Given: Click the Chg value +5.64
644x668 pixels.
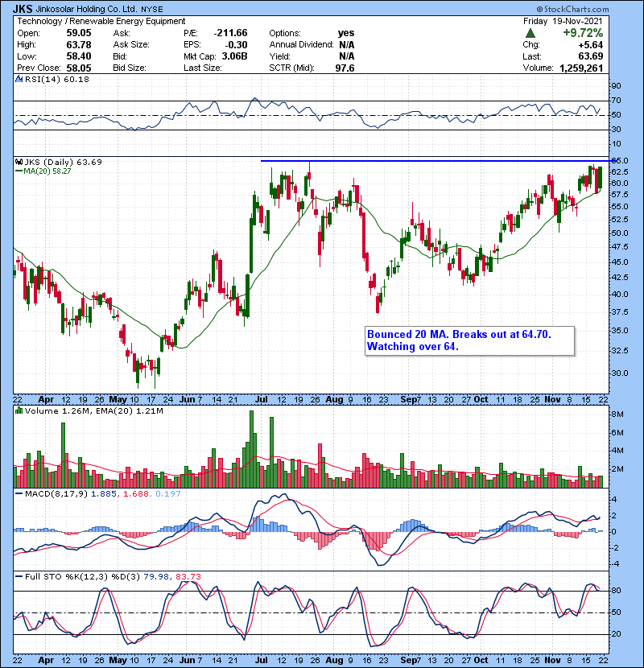Looking at the screenshot, I should coord(590,45).
